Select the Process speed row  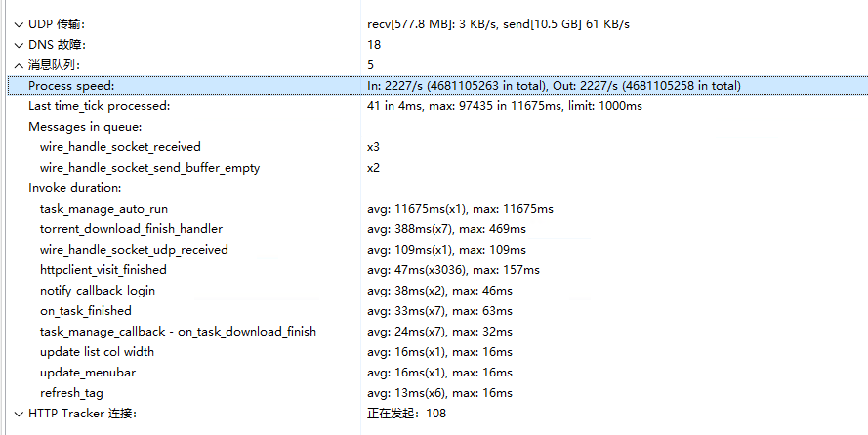(71, 86)
